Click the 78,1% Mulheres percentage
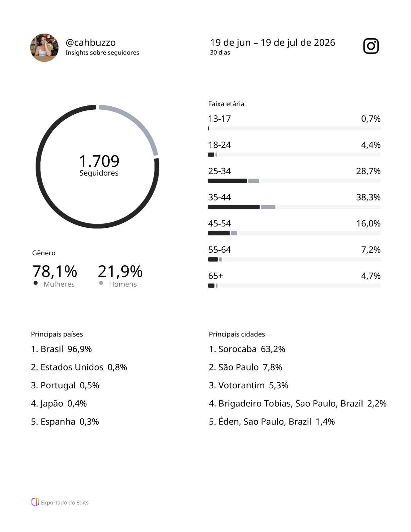Screen dimensions: 411x532 (x=55, y=271)
